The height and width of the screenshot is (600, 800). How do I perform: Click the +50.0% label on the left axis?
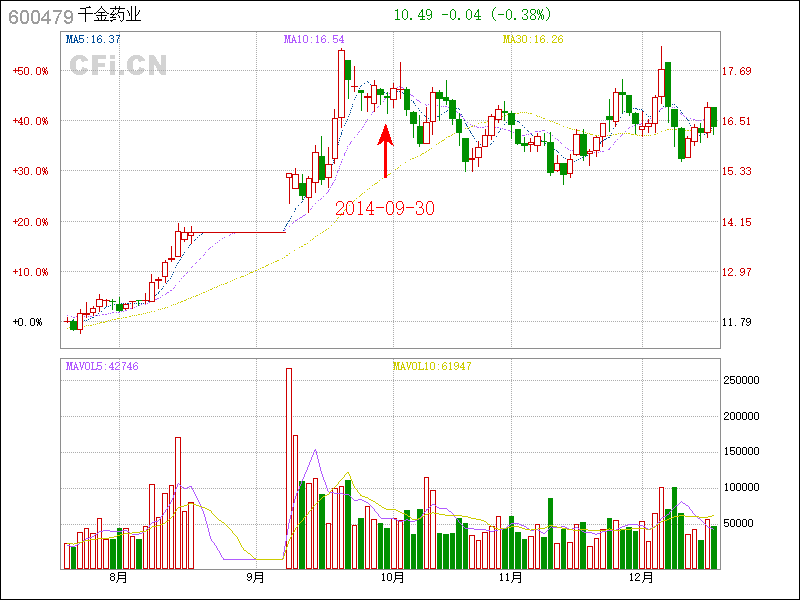coord(30,71)
